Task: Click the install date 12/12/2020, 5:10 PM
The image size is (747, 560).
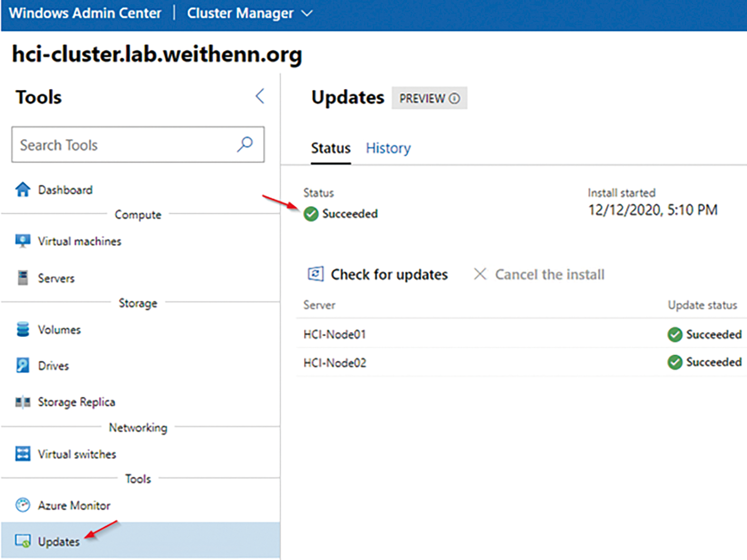Action: tap(653, 210)
